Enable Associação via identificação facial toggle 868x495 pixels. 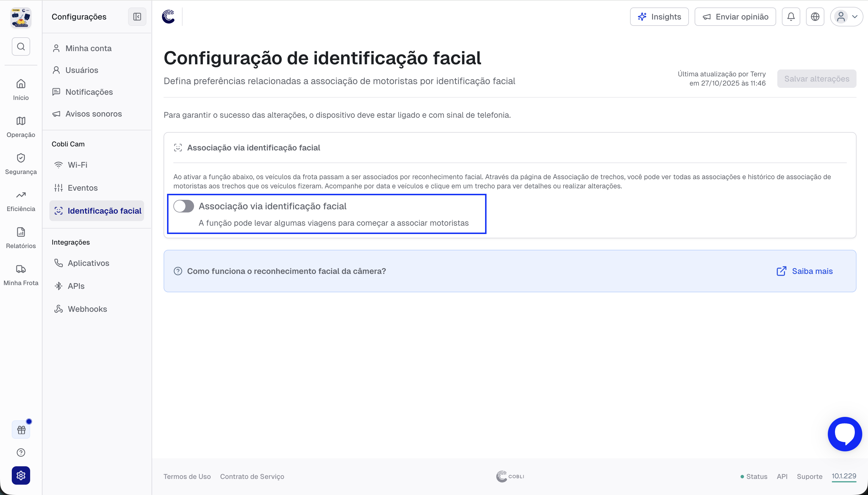click(x=183, y=206)
